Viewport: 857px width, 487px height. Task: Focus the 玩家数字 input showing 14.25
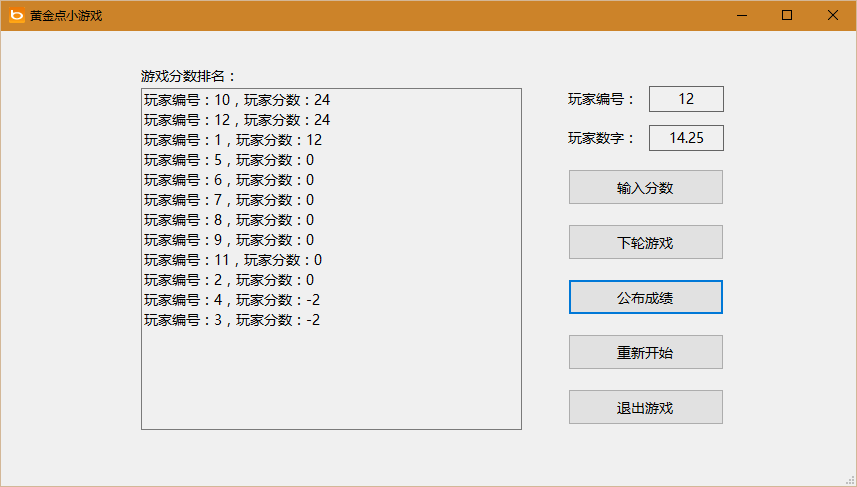pos(686,138)
